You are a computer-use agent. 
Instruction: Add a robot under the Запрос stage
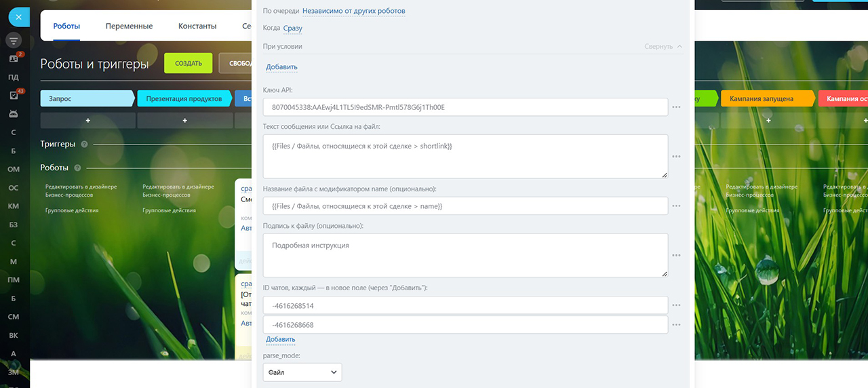click(x=87, y=120)
